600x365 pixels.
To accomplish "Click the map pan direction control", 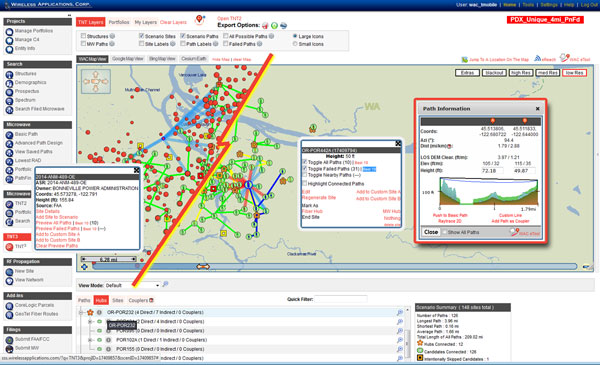I will pos(96,81).
